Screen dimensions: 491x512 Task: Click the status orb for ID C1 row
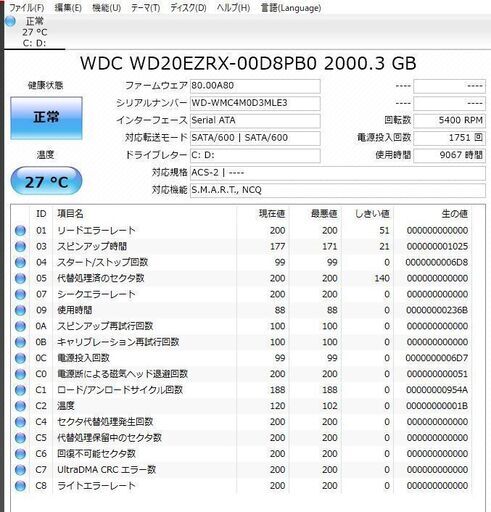(20, 390)
